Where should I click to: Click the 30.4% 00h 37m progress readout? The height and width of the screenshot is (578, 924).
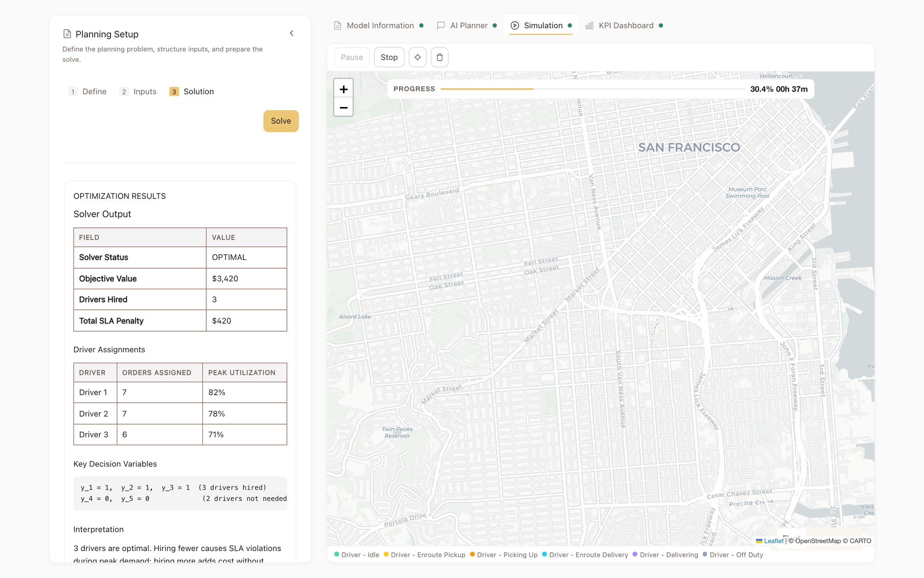(779, 89)
